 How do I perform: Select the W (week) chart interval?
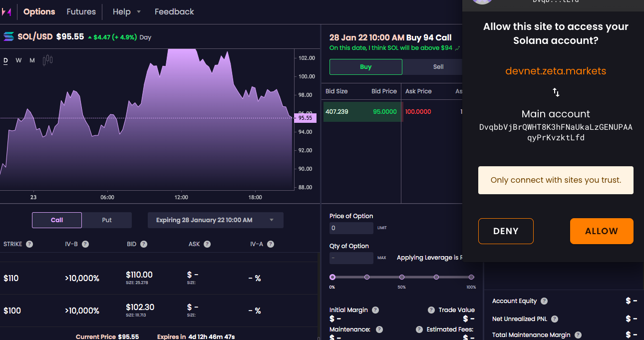[18, 60]
